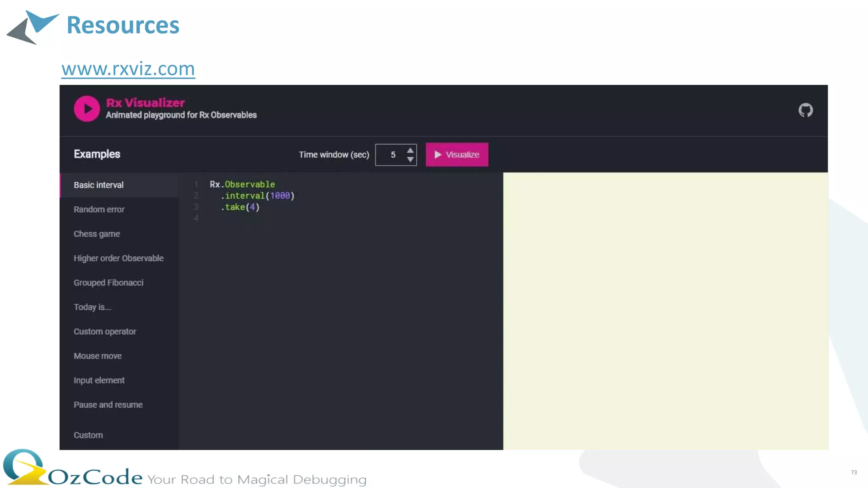Click the .take(4) line in the code editor
The height and width of the screenshot is (488, 868).
point(240,207)
